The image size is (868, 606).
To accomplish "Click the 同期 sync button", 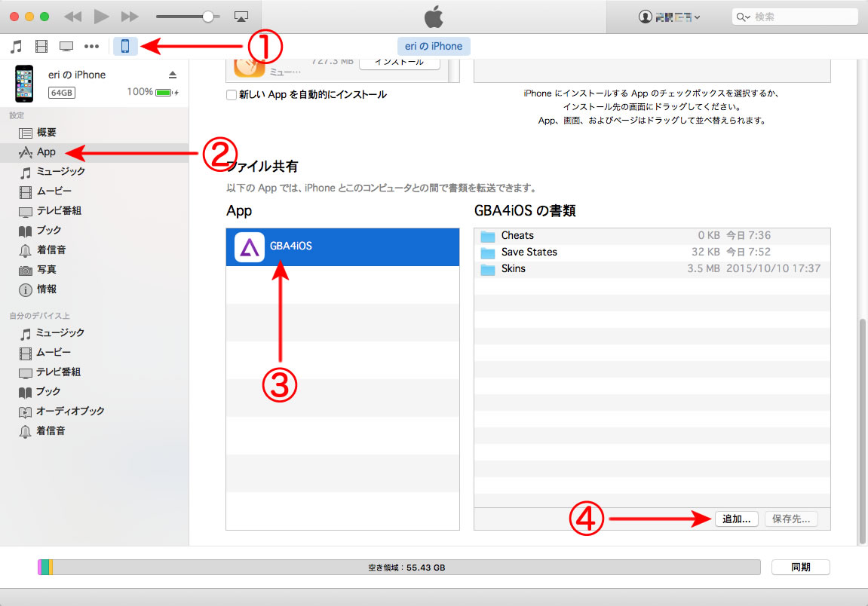I will pyautogui.click(x=800, y=568).
